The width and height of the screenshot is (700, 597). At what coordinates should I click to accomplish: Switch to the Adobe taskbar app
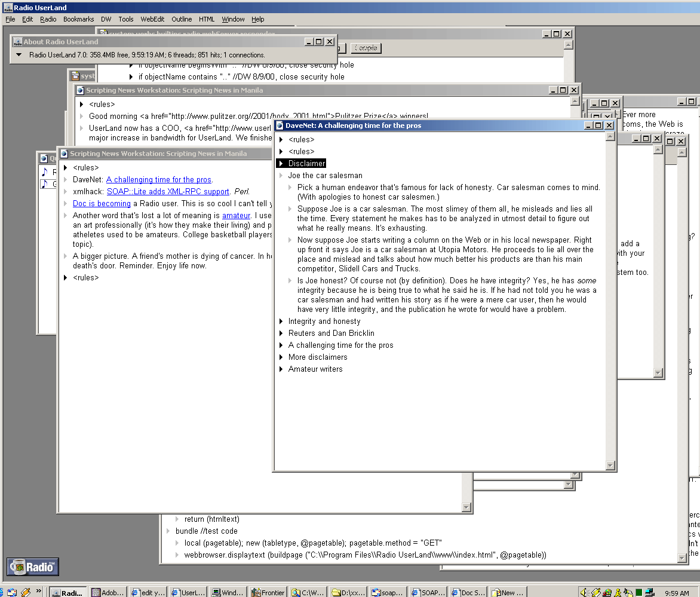107,592
